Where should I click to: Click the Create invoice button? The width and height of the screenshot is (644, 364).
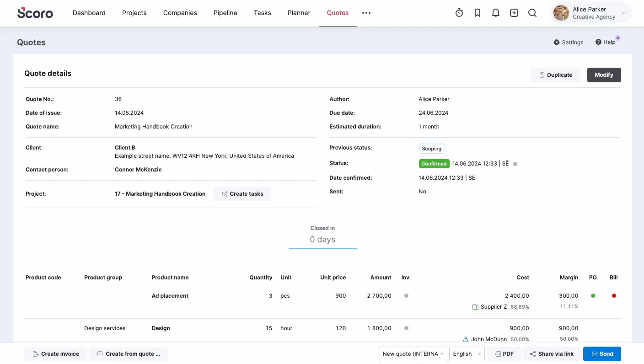(x=55, y=354)
